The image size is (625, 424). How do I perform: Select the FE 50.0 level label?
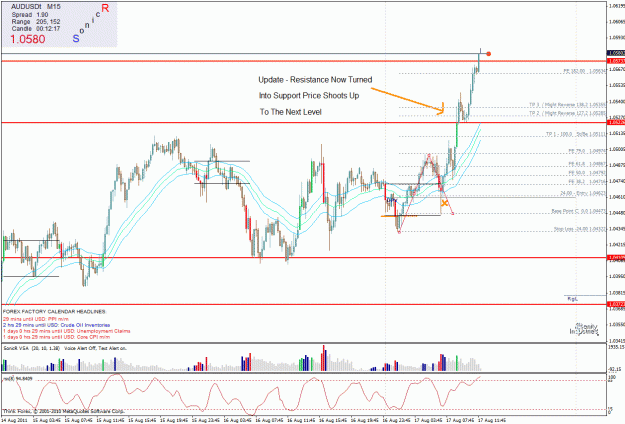tap(587, 173)
